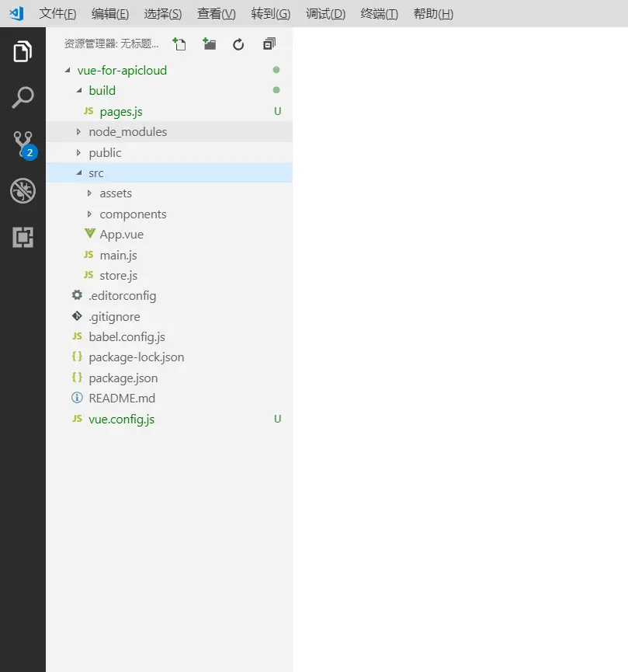
Task: Collapse the vue-for-apicloud root folder
Action: click(68, 70)
